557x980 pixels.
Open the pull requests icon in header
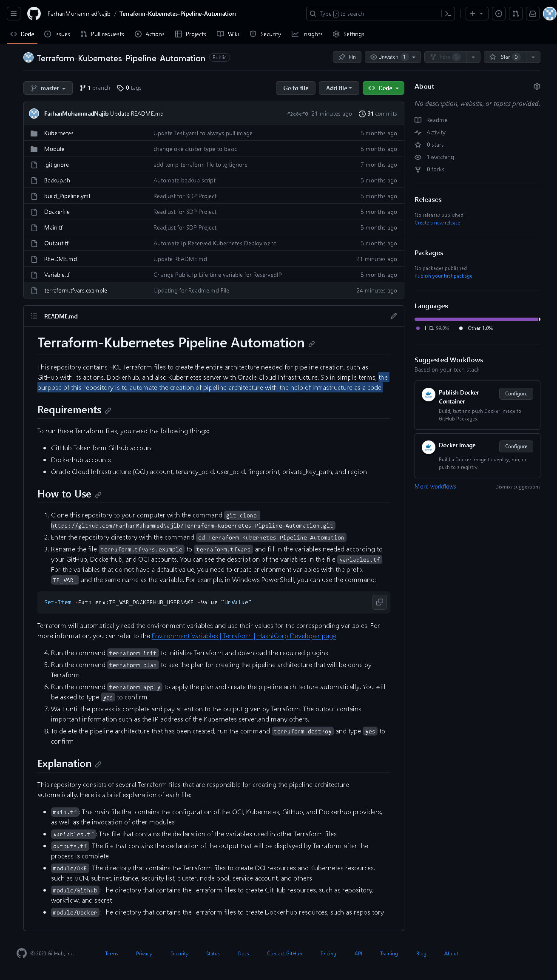tap(515, 14)
